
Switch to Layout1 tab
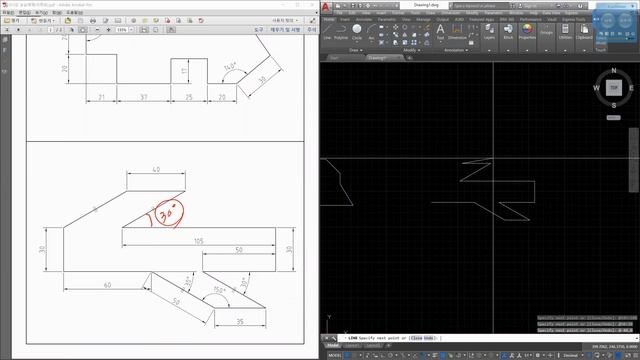[352, 346]
